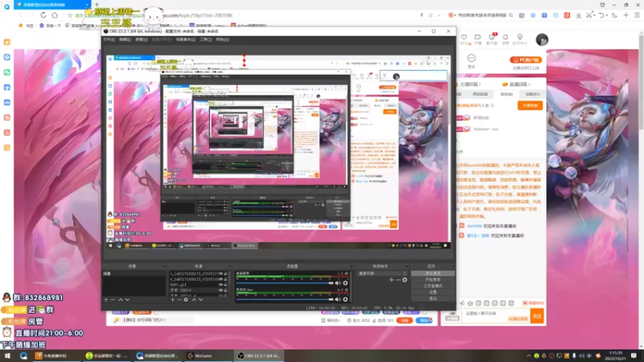Lock the first source in the list
Viewport: 644px width, 362px height.
225,274
